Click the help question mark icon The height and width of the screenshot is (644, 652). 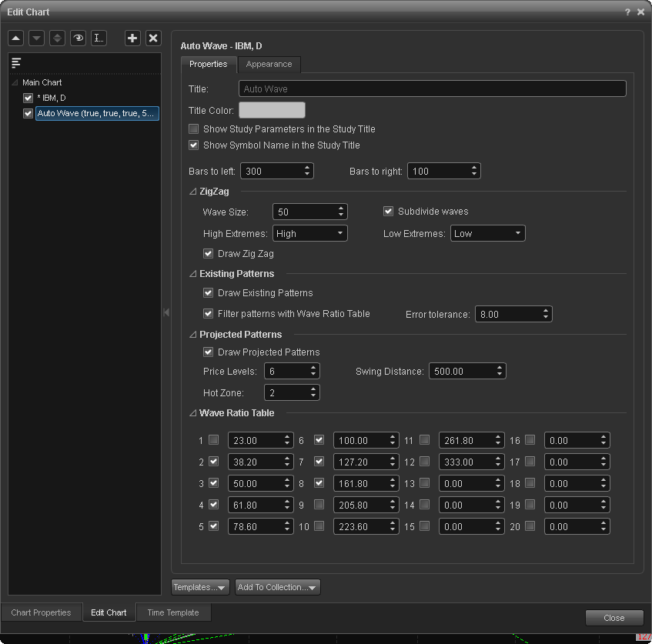(x=627, y=12)
